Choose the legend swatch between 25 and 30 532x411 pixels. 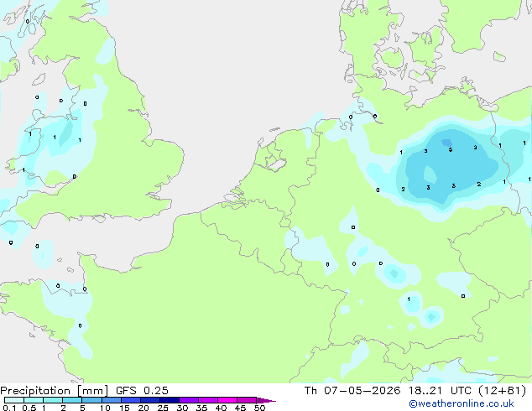coord(169,400)
